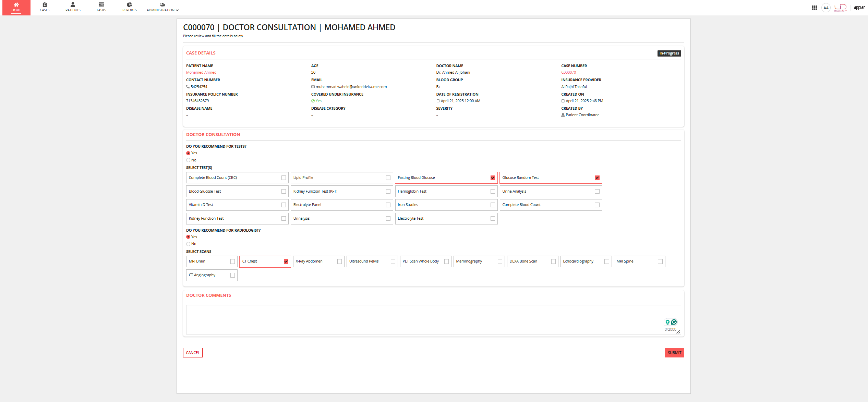Select No for recommend radiologist
Image resolution: width=868 pixels, height=402 pixels.
point(188,244)
